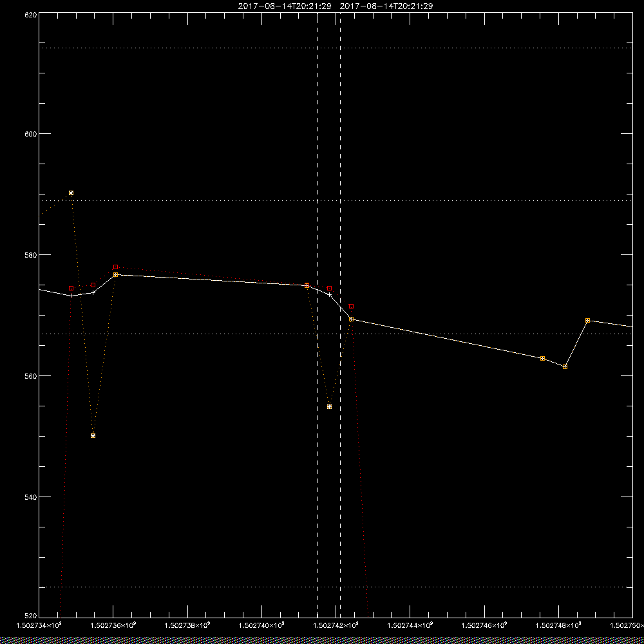This screenshot has width=644, height=644.
Task: Click the orange square at 563 before the minimum
Action: click(542, 359)
